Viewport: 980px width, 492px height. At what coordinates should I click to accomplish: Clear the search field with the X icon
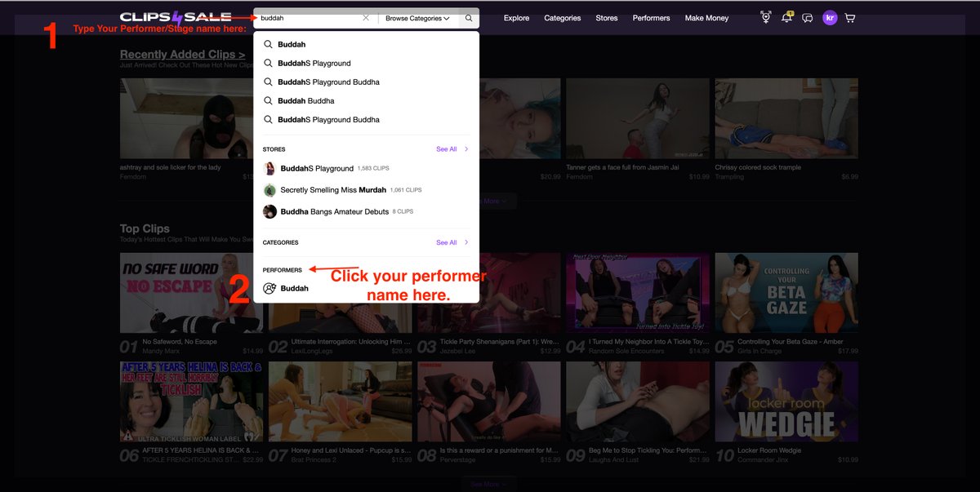coord(366,18)
